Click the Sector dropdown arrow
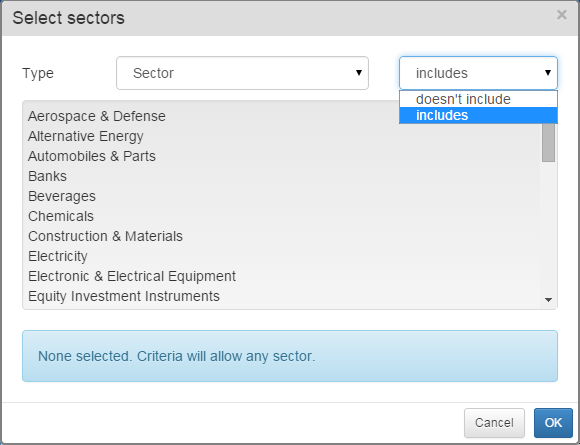 (358, 73)
